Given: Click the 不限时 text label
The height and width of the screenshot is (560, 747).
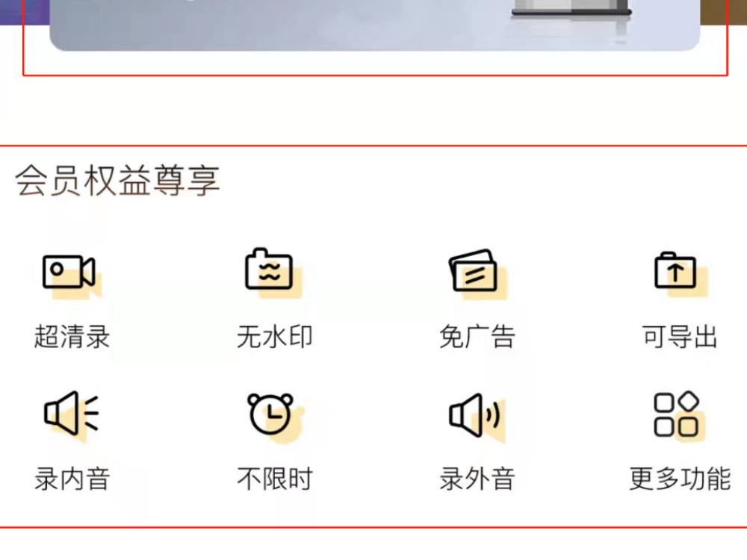Looking at the screenshot, I should [x=274, y=479].
